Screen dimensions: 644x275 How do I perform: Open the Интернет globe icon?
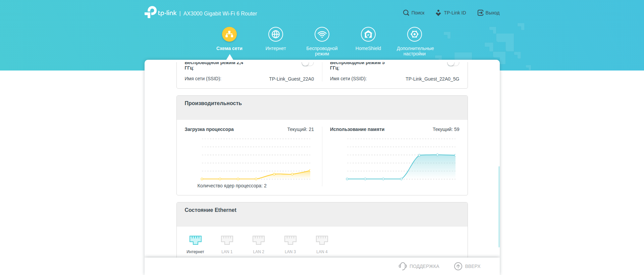275,34
